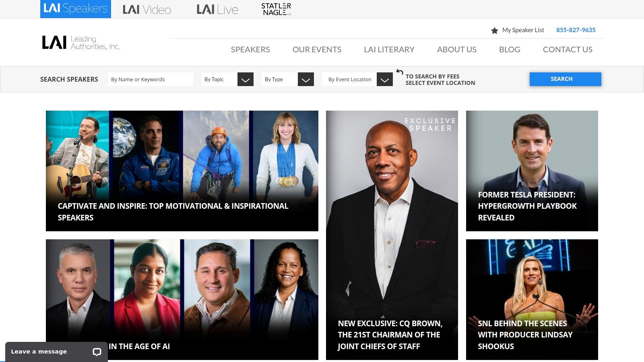
Task: Open the Our Events menu item
Action: pyautogui.click(x=317, y=49)
